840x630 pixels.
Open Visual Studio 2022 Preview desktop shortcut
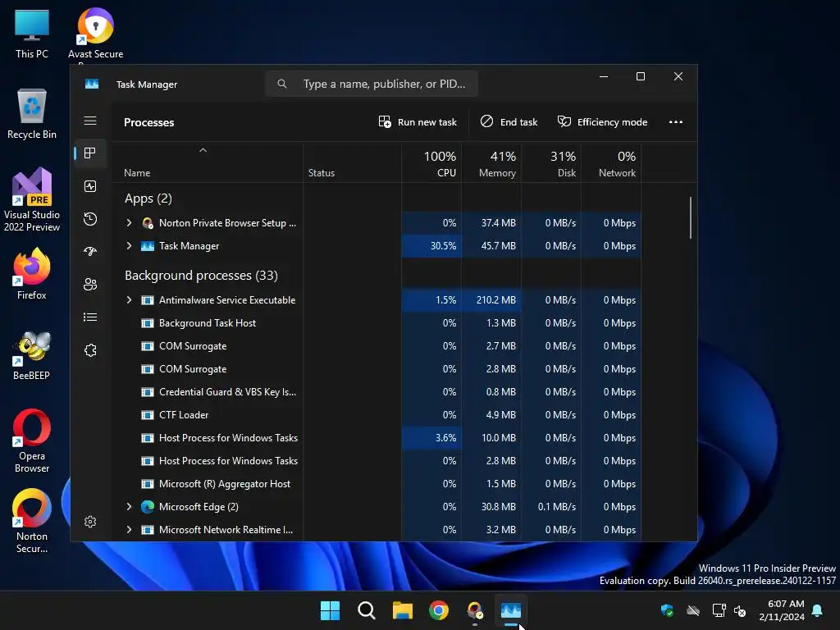tap(32, 199)
